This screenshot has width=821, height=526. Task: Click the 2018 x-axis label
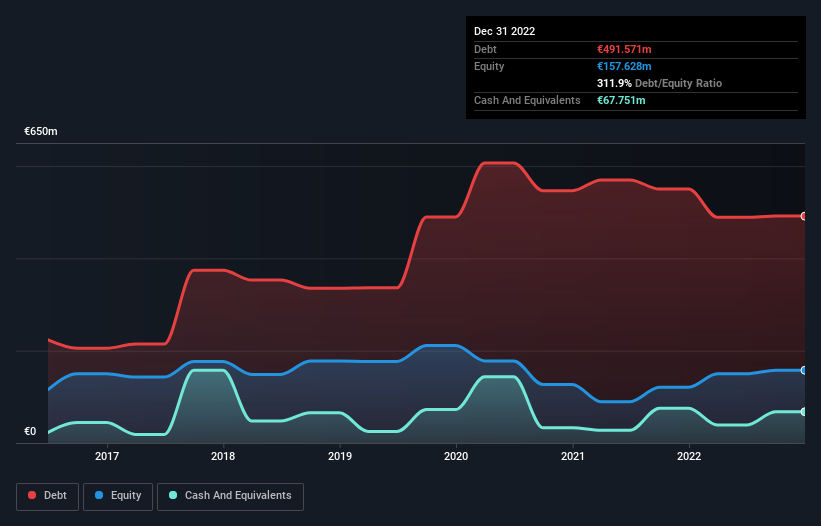[223, 456]
